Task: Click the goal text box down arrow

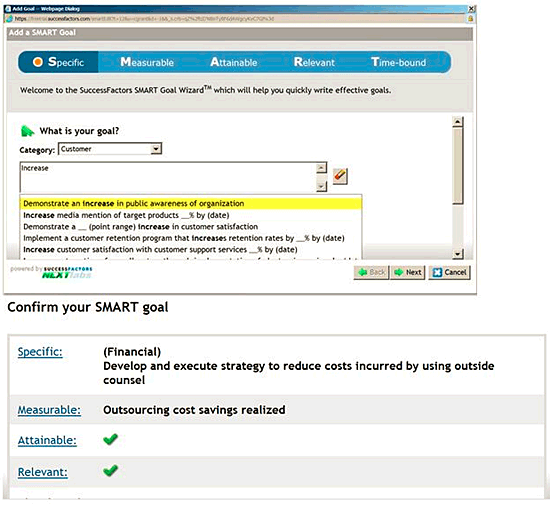Action: pyautogui.click(x=321, y=186)
